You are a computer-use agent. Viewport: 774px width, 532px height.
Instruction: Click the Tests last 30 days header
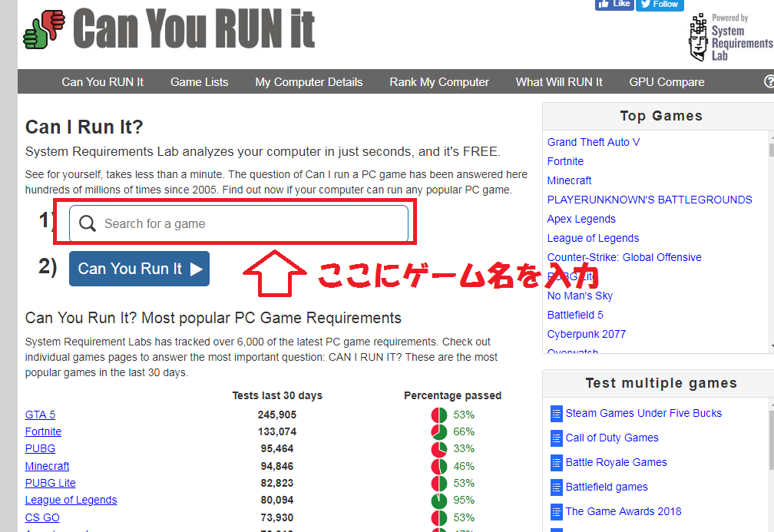pyautogui.click(x=277, y=396)
